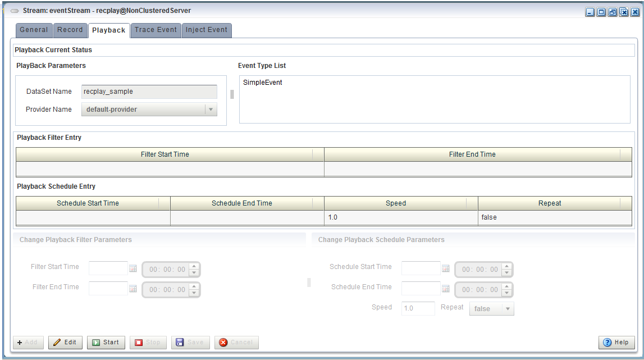Click the Cancel button

pyautogui.click(x=236, y=343)
